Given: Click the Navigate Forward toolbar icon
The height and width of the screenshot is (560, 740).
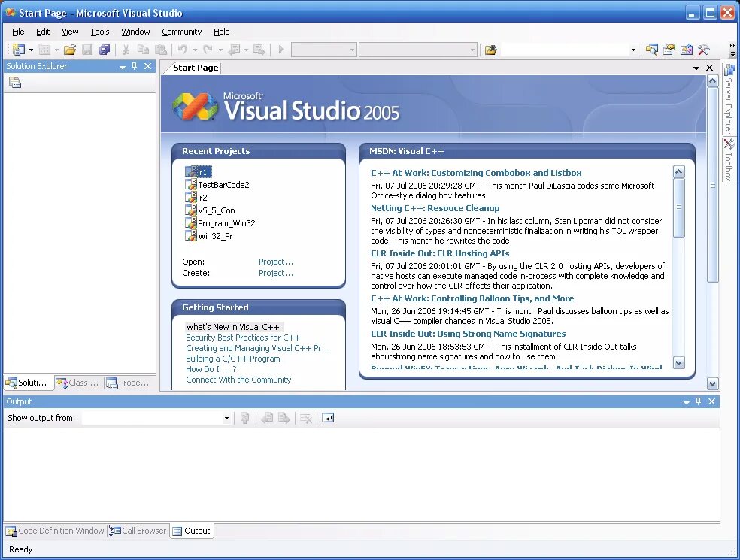Looking at the screenshot, I should pos(259,50).
